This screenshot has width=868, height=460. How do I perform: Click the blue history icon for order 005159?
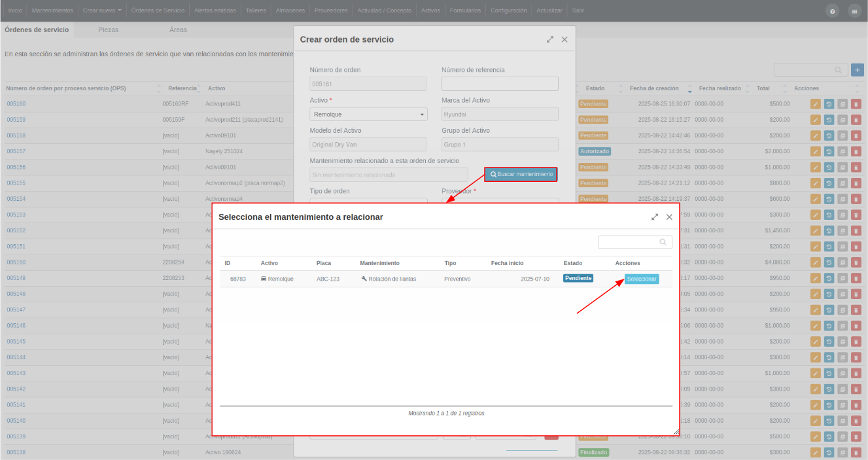point(829,120)
